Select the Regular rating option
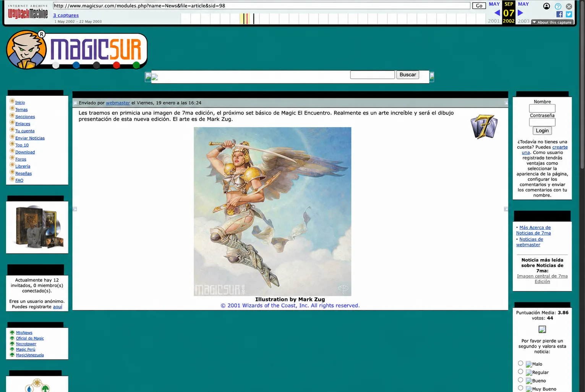Image resolution: width=585 pixels, height=392 pixels. pyautogui.click(x=520, y=371)
